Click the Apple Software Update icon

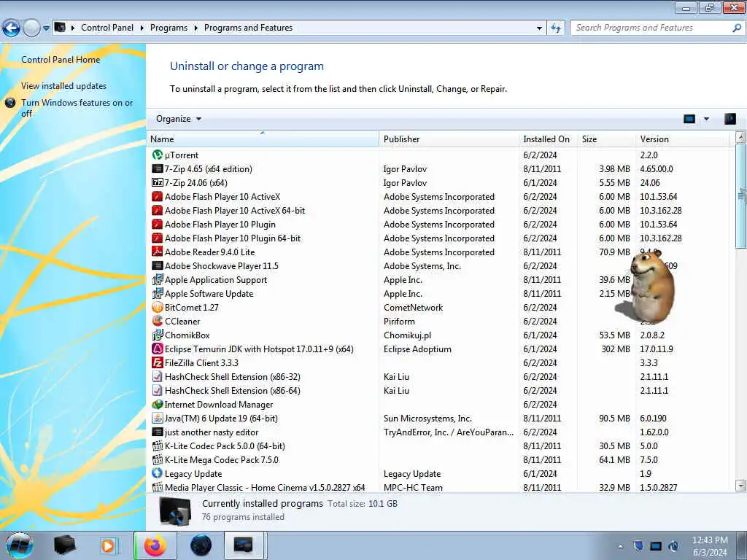158,293
